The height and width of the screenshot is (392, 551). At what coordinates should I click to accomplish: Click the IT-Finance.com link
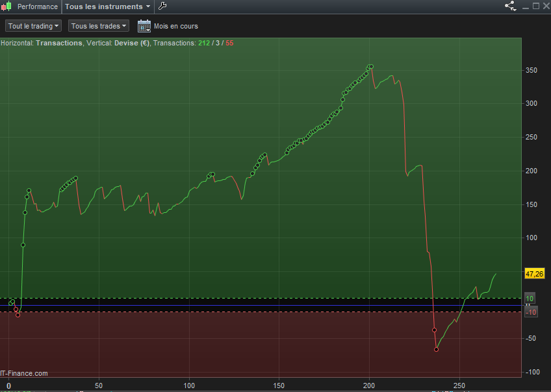tap(24, 373)
